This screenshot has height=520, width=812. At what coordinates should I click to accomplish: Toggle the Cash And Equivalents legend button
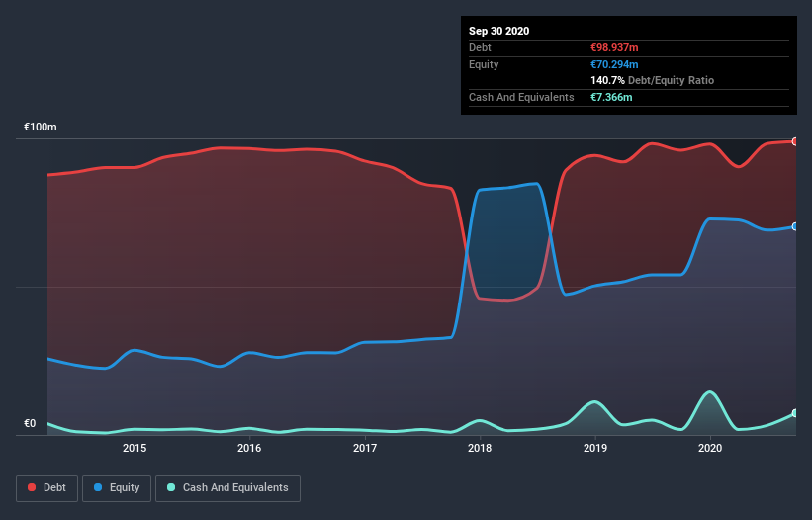[227, 488]
